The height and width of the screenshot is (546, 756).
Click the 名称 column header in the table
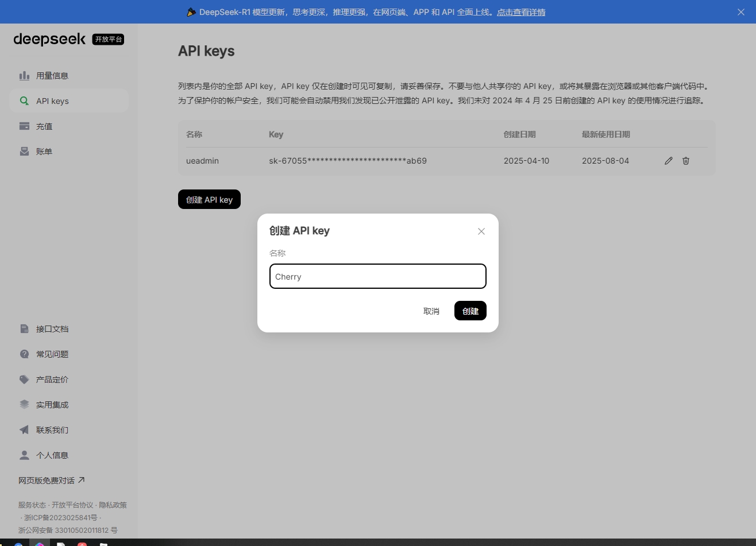click(194, 134)
